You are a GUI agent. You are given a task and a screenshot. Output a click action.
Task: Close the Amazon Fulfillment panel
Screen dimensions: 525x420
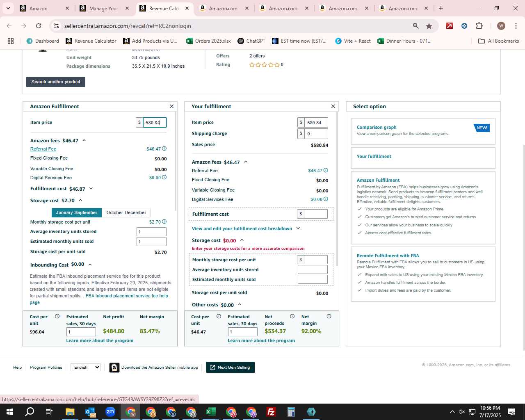(x=171, y=106)
